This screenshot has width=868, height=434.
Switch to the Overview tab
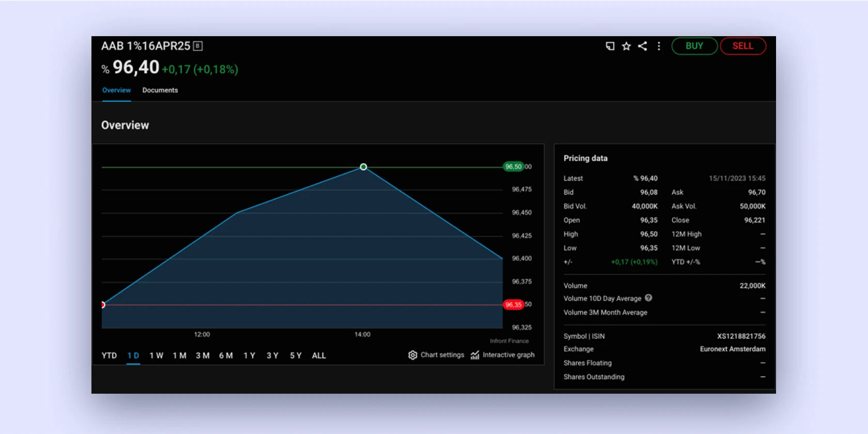[x=116, y=90]
